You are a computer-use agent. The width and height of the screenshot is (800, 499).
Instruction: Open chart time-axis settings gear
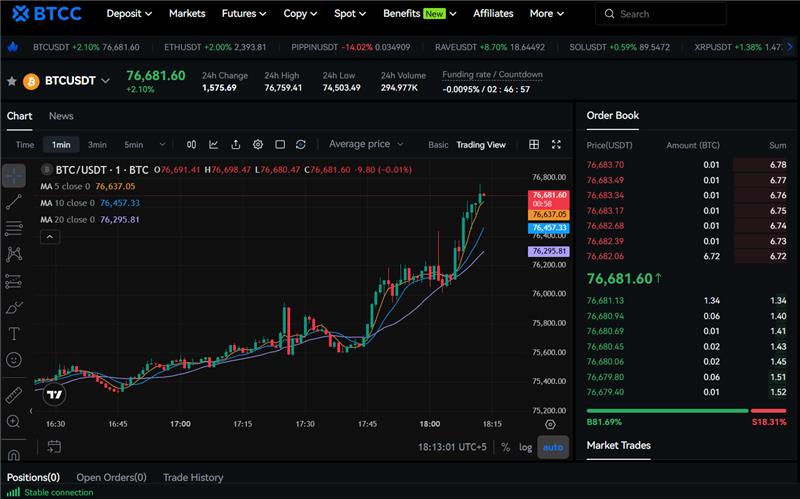tap(550, 425)
